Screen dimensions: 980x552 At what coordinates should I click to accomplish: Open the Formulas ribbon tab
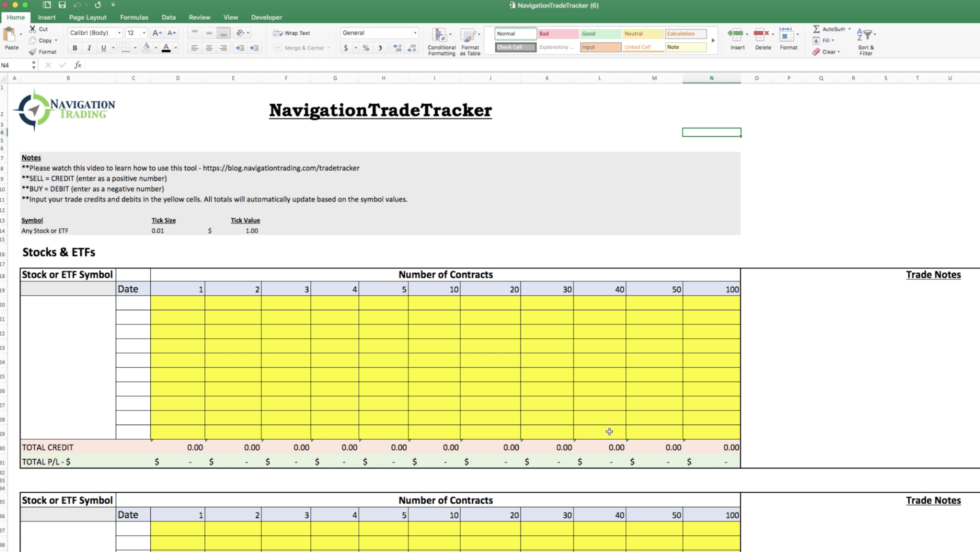click(134, 17)
